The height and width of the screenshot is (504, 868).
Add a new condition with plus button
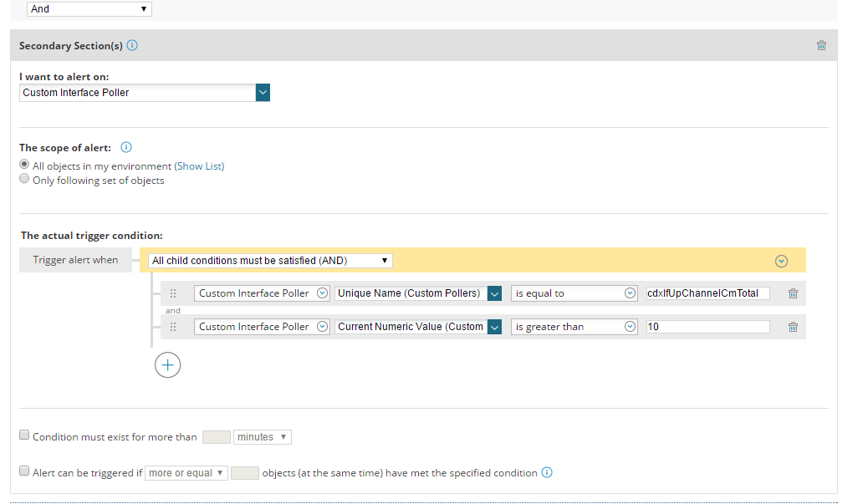tap(168, 365)
